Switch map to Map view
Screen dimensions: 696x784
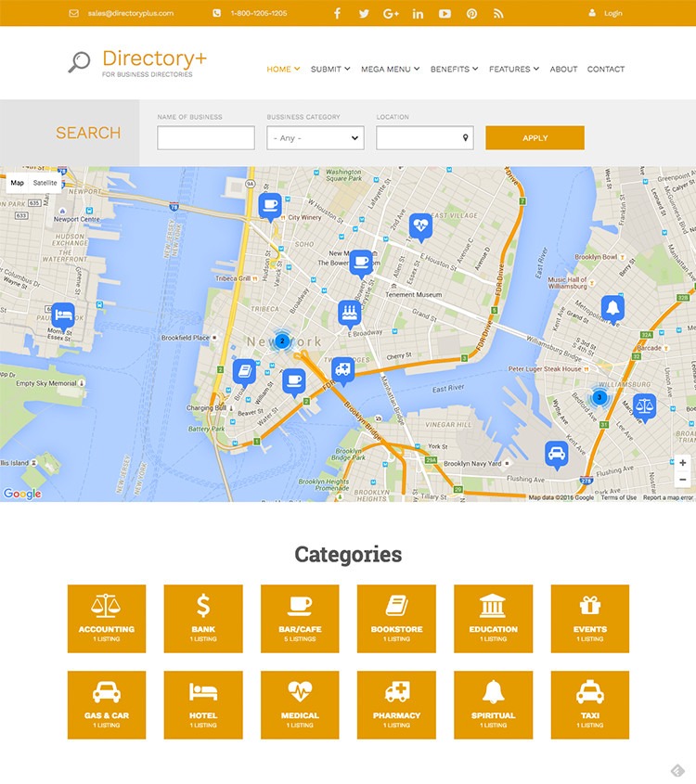point(18,183)
